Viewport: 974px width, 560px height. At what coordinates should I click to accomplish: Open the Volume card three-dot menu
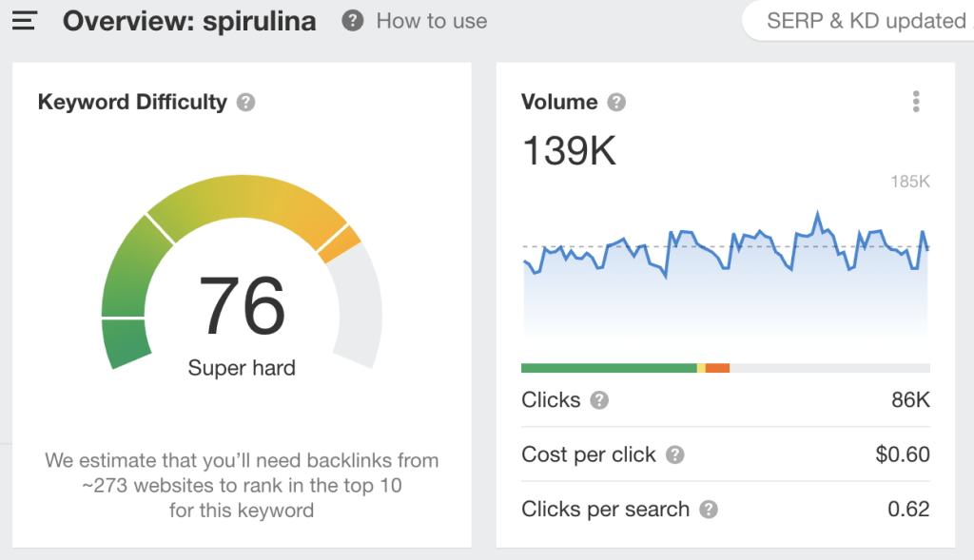tap(916, 101)
